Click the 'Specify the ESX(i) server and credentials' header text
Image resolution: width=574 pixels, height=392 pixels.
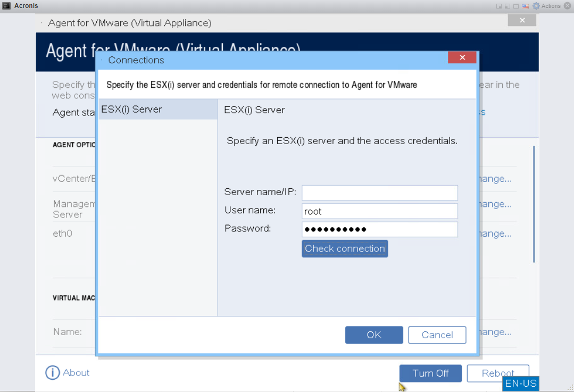click(262, 85)
